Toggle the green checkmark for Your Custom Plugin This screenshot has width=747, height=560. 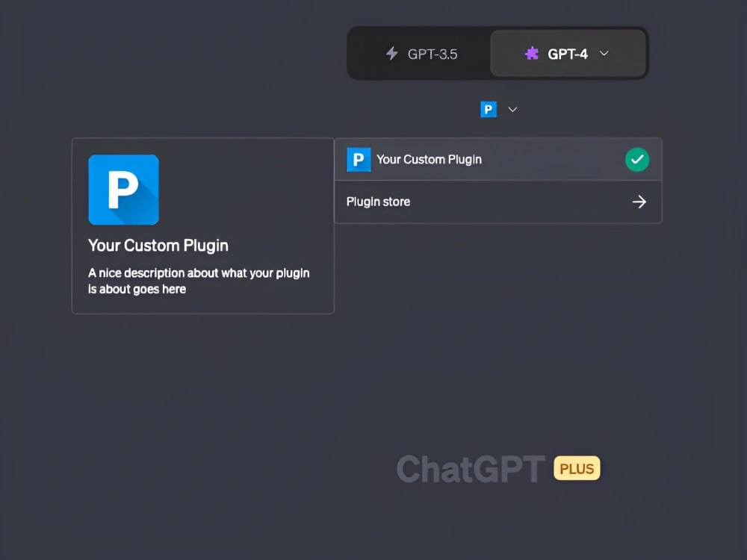pyautogui.click(x=637, y=160)
